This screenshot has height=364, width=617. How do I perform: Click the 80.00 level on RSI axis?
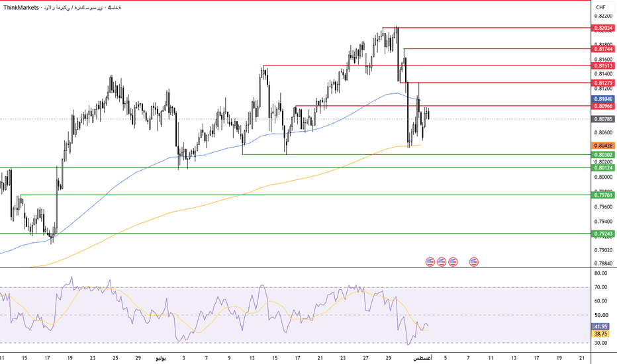[600, 273]
